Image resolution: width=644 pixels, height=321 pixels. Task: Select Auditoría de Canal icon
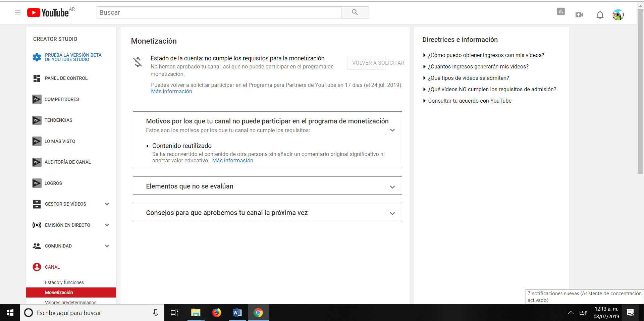pos(37,162)
